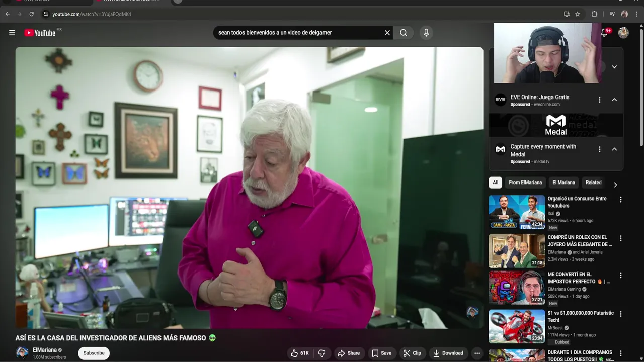
Task: Click the channel watermark in the video
Action: coord(472,312)
